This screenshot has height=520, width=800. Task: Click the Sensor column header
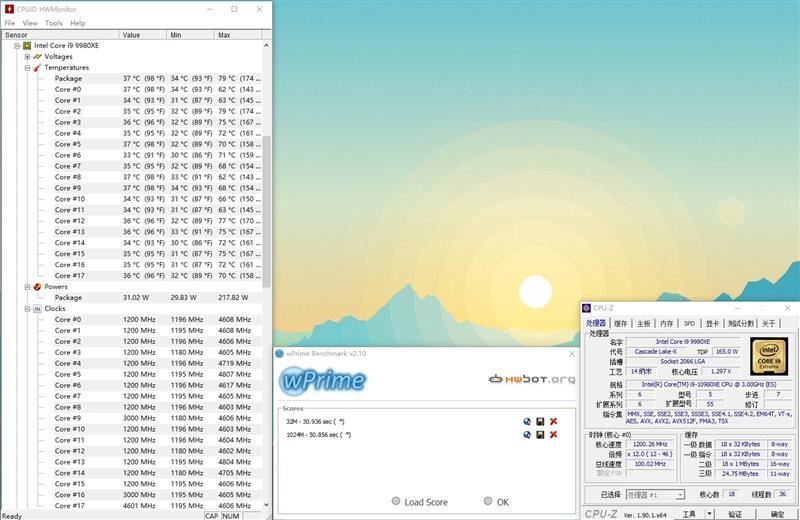60,35
